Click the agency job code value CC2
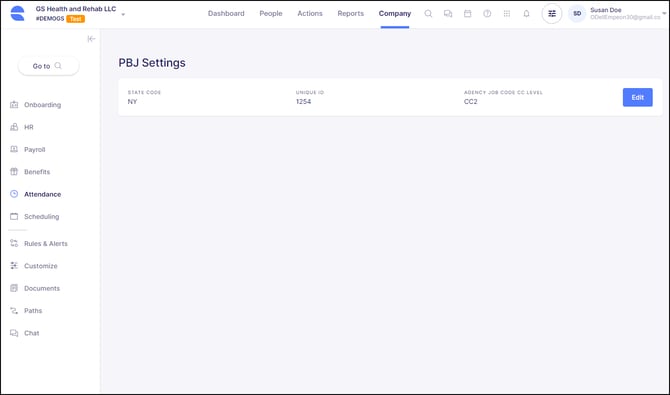 (x=470, y=102)
